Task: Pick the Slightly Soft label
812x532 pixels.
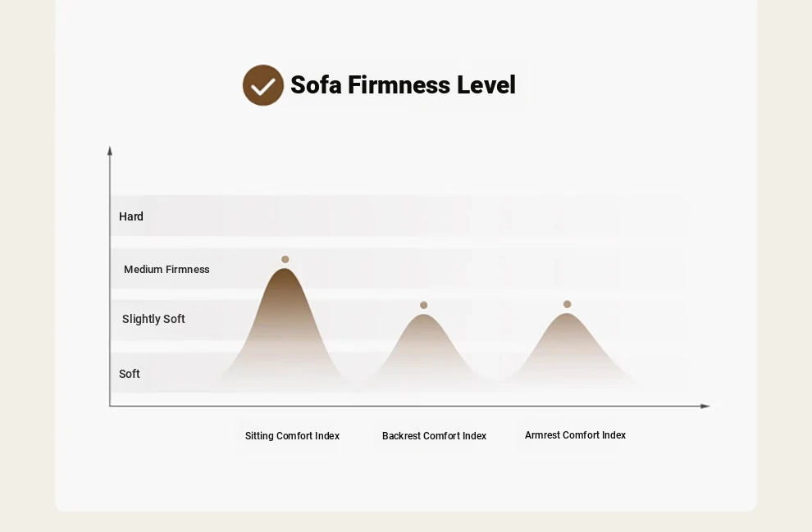Action: pyautogui.click(x=153, y=319)
